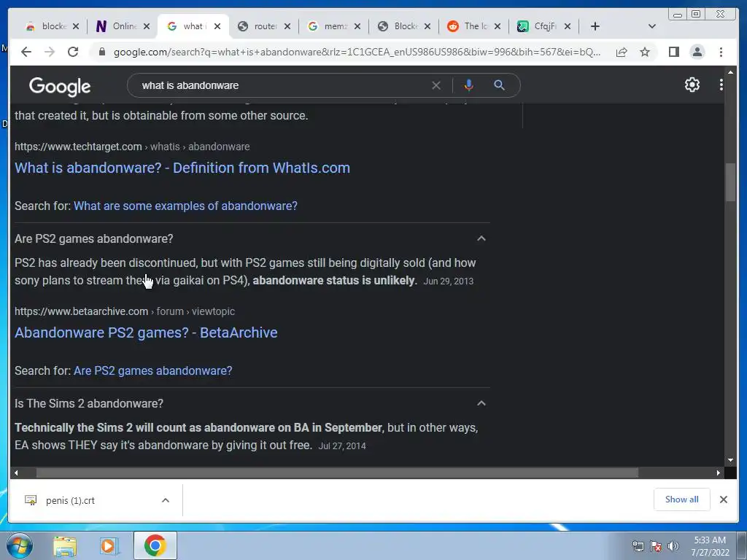Open Google quick settings gear
The image size is (747, 560).
[692, 85]
